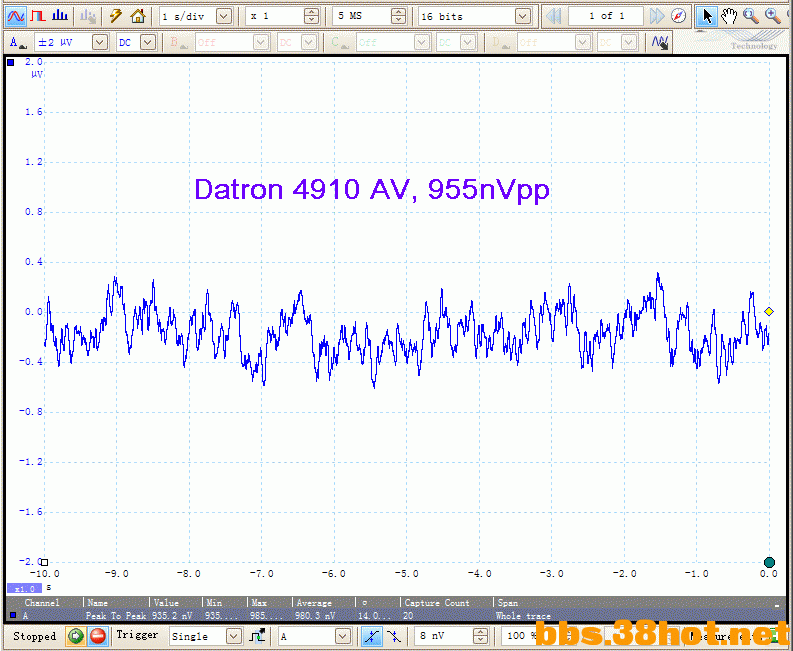Click the white square ruler handle

coord(45,562)
